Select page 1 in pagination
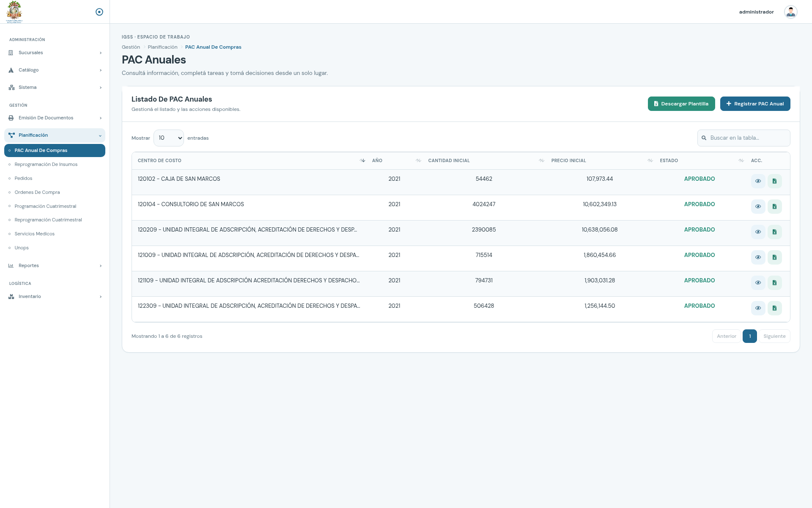This screenshot has height=508, width=812. point(749,336)
